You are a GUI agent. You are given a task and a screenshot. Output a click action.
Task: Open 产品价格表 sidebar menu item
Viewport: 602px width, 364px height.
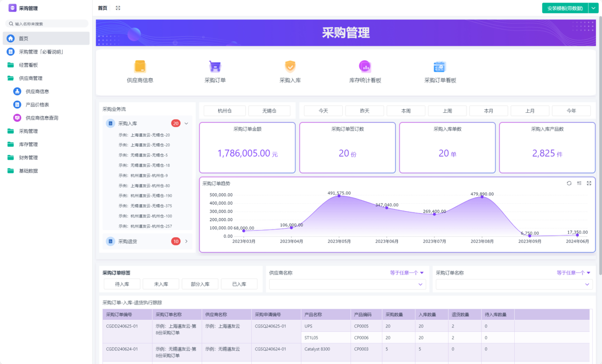coord(47,104)
